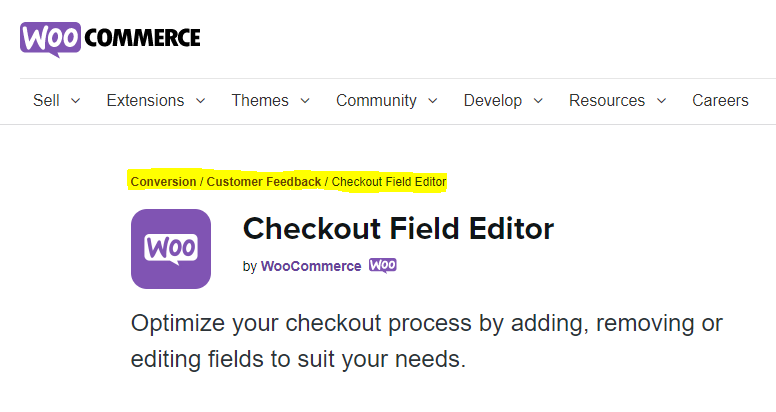776x412 pixels.
Task: Expand the Extensions menu chevron
Action: pyautogui.click(x=200, y=101)
